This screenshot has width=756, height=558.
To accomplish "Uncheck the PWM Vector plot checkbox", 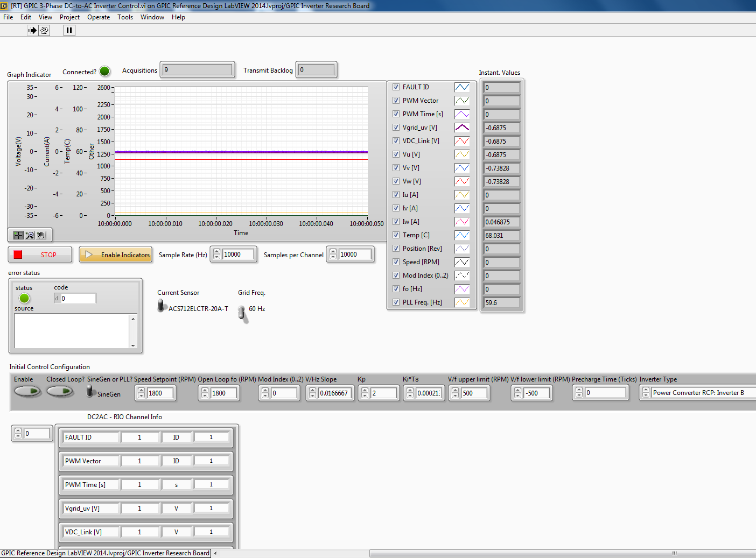I will coord(396,100).
